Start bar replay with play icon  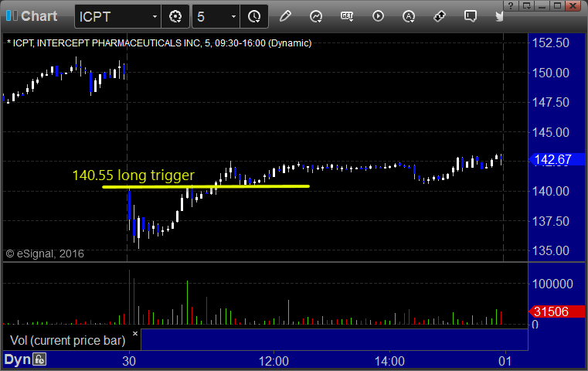click(x=378, y=16)
